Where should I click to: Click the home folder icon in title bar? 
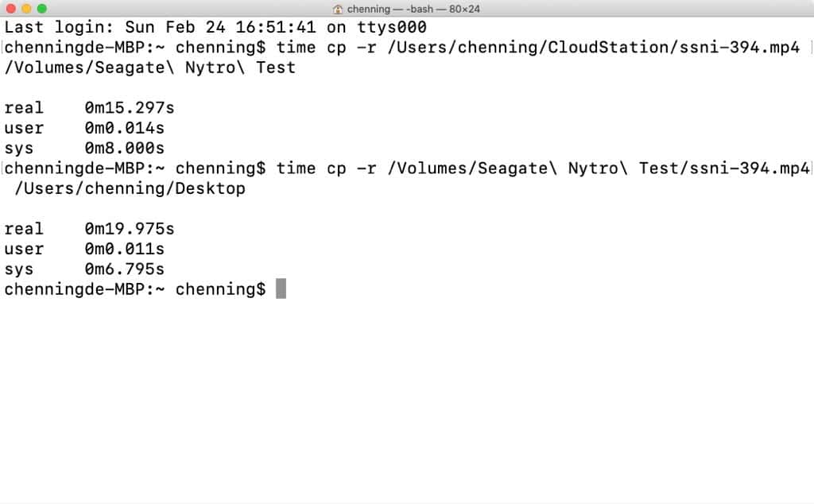(x=339, y=9)
